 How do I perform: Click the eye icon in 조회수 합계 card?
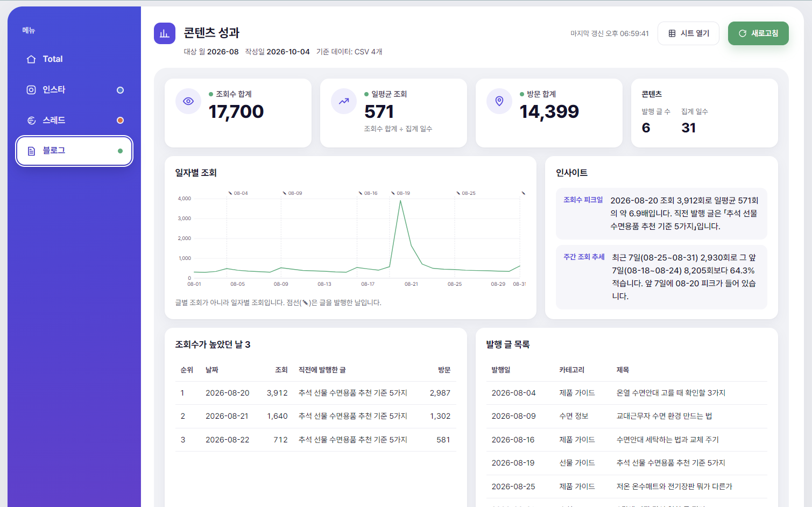pos(188,101)
